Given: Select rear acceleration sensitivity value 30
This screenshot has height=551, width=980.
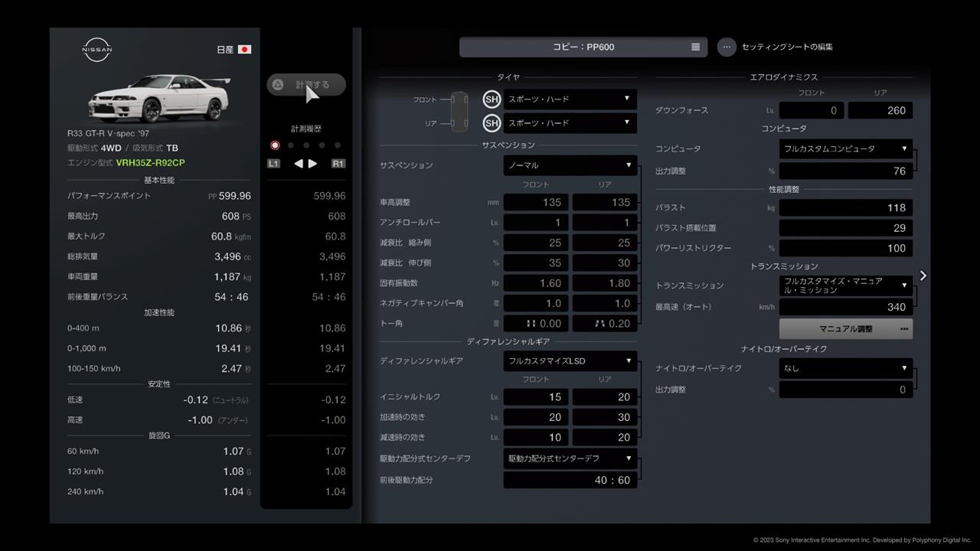Looking at the screenshot, I should (605, 417).
